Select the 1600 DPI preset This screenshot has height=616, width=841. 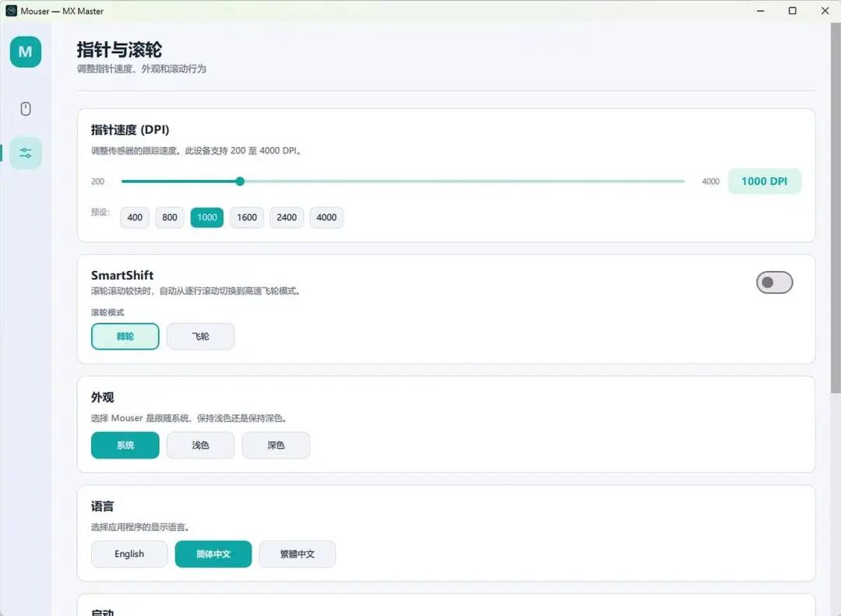click(x=246, y=217)
